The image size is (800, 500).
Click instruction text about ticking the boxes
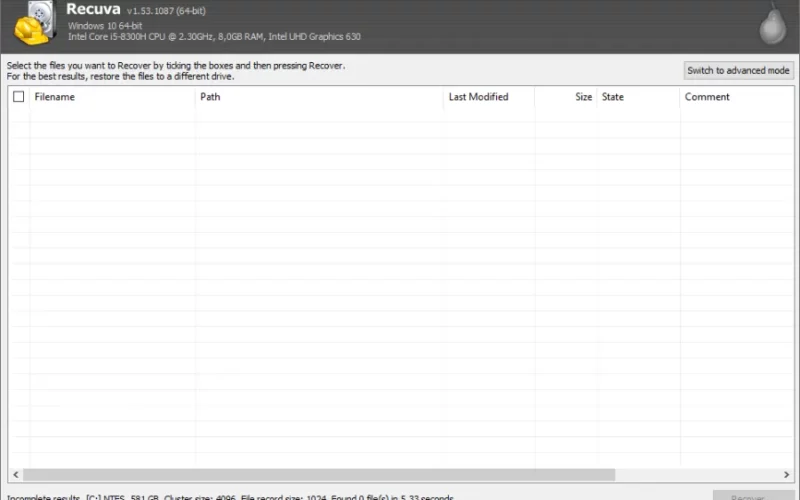point(176,65)
